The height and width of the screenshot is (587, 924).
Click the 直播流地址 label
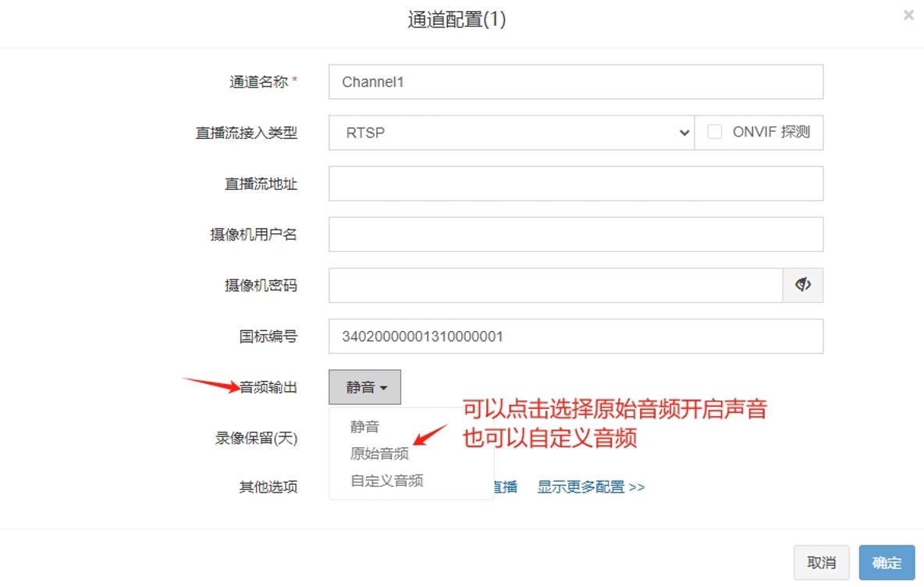(261, 184)
